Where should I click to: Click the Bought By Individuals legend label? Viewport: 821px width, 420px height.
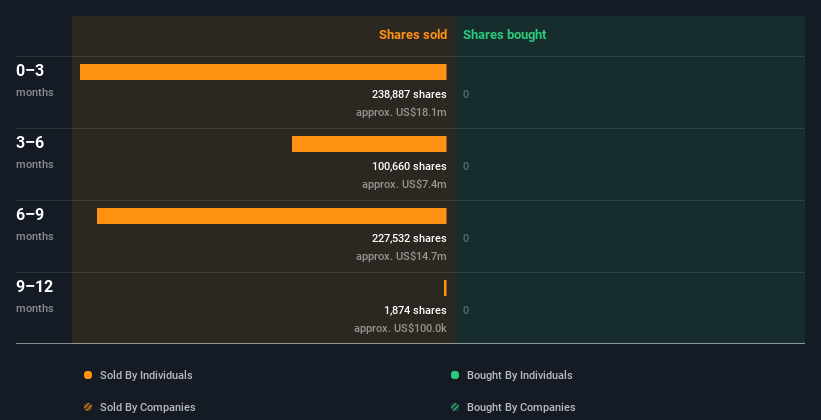pos(519,375)
